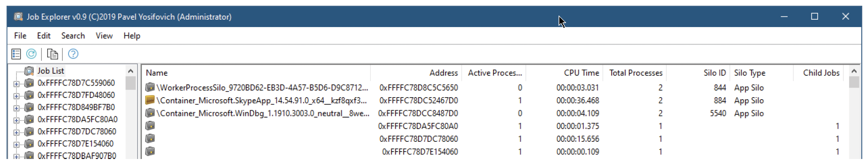Image resolution: width=868 pixels, height=168 pixels.
Task: Click the job list view toolbar icon
Action: [x=16, y=54]
